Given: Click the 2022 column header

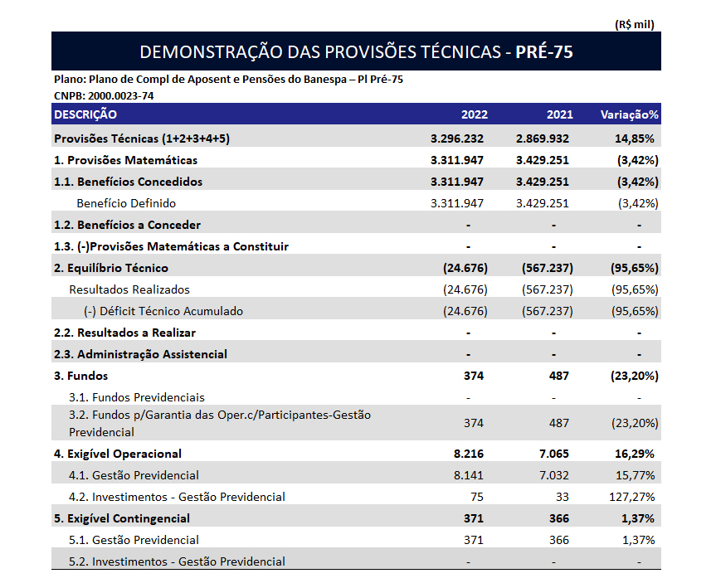Looking at the screenshot, I should tap(474, 114).
